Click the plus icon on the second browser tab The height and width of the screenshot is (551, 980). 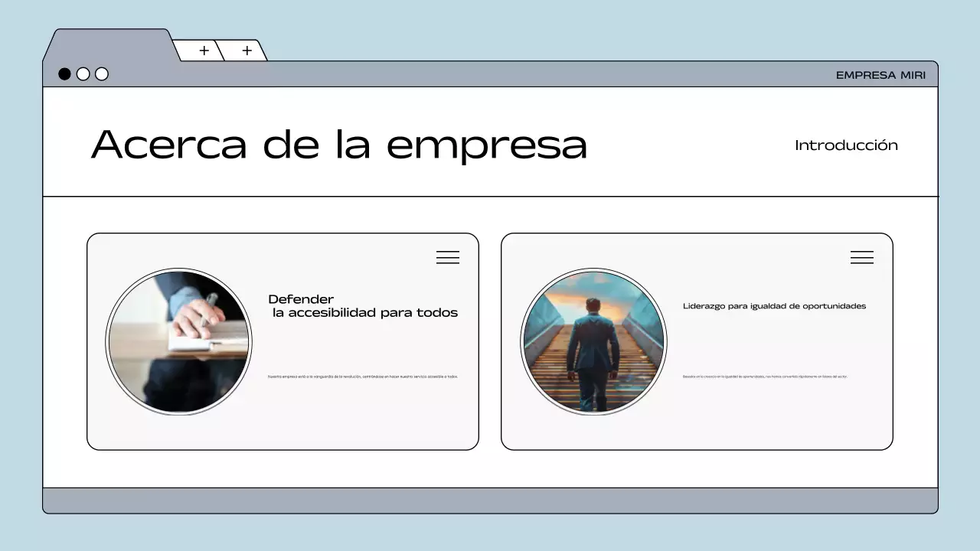click(x=247, y=51)
